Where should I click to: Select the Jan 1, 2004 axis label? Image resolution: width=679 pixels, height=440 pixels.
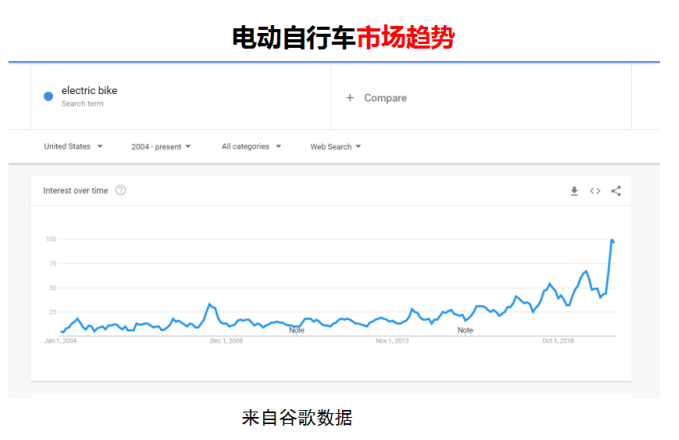[x=60, y=341]
